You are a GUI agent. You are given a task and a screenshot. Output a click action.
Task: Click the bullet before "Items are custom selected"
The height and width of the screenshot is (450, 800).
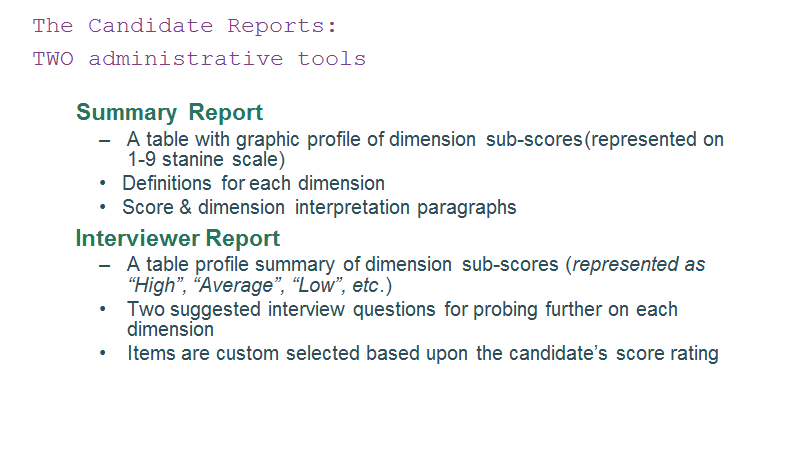pos(103,353)
